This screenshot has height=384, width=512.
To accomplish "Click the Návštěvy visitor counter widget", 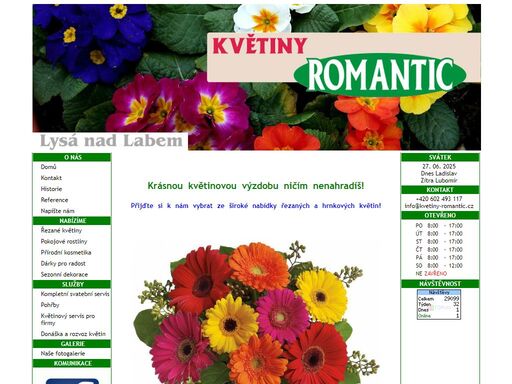I will coord(439,304).
